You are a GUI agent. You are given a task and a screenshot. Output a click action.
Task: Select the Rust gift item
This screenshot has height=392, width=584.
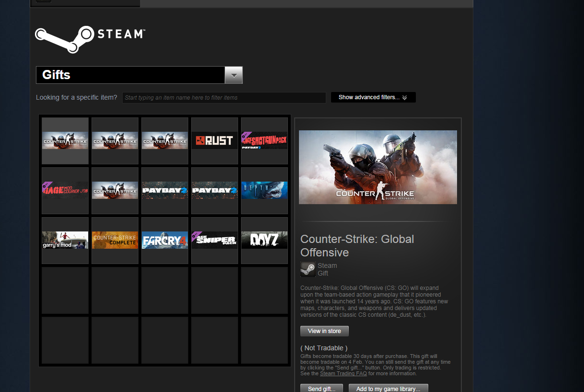[x=215, y=141]
